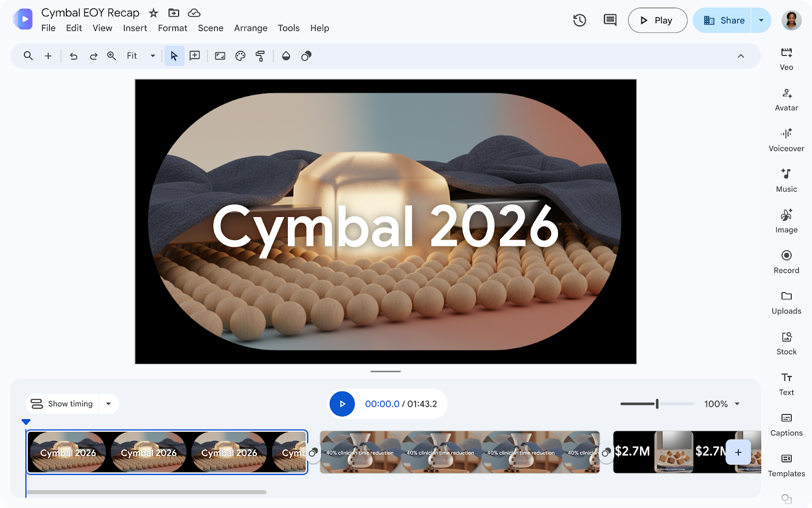Click the transition icon before the $2.7M scene
Image resolution: width=812 pixels, height=508 pixels.
pyautogui.click(x=606, y=453)
